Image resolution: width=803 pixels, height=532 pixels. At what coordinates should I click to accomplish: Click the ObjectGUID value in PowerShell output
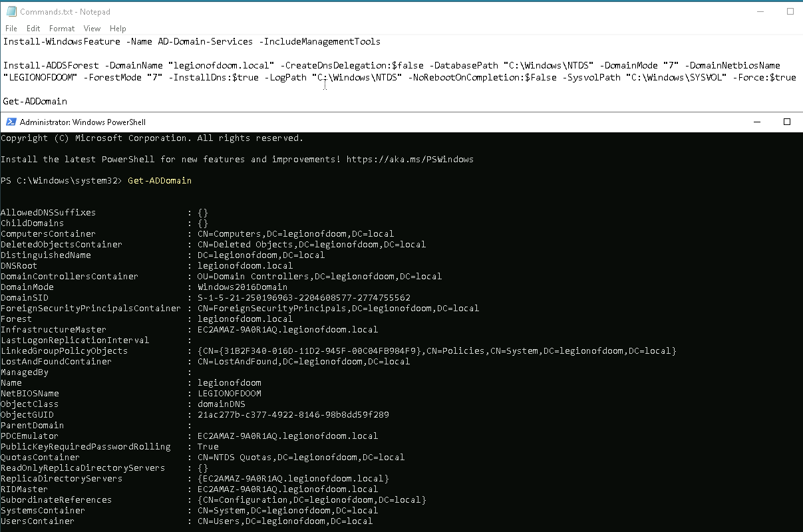click(x=293, y=415)
